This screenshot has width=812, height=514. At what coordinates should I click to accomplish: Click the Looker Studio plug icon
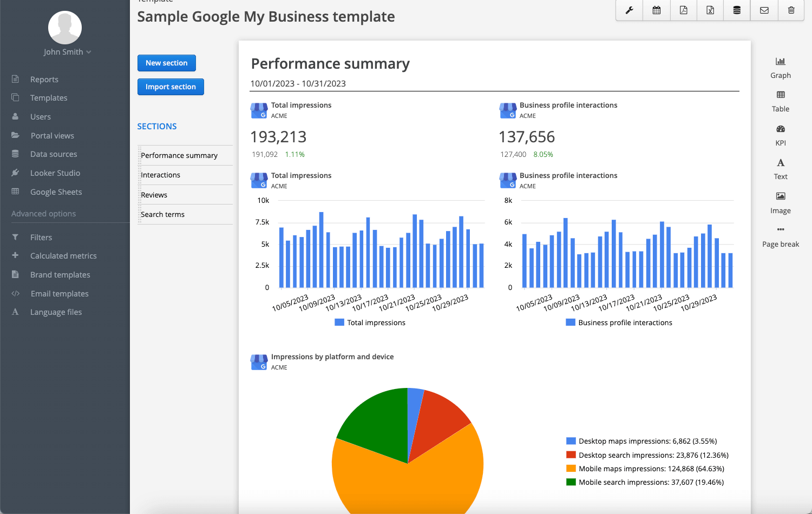click(x=15, y=173)
